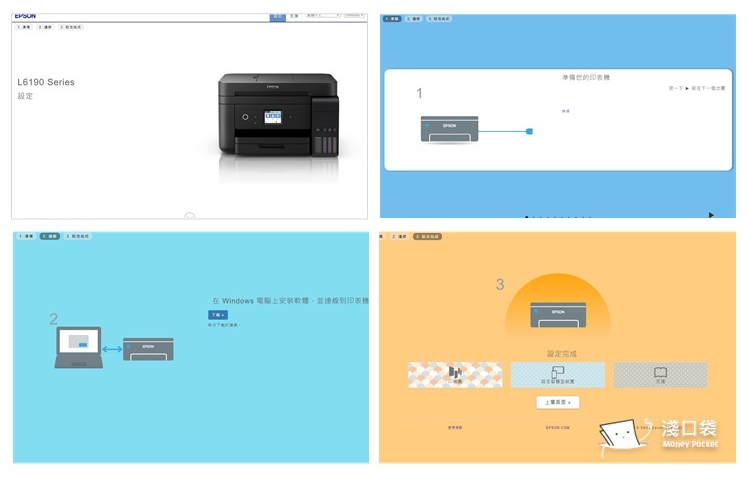Click the black L6190 printer photo

click(277, 116)
